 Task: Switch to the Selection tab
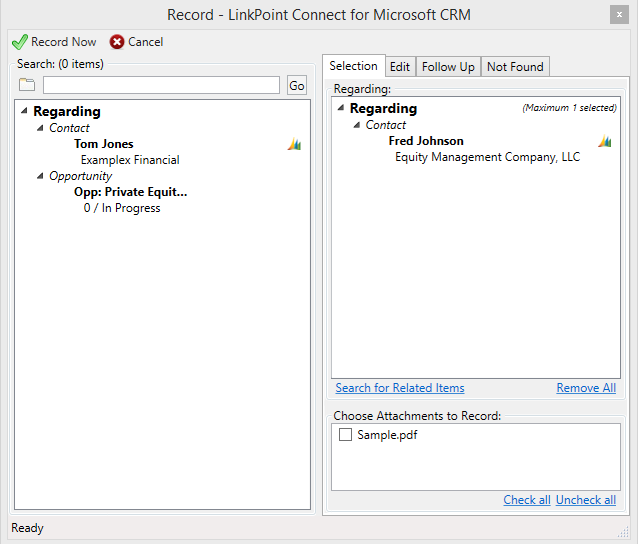pos(354,66)
